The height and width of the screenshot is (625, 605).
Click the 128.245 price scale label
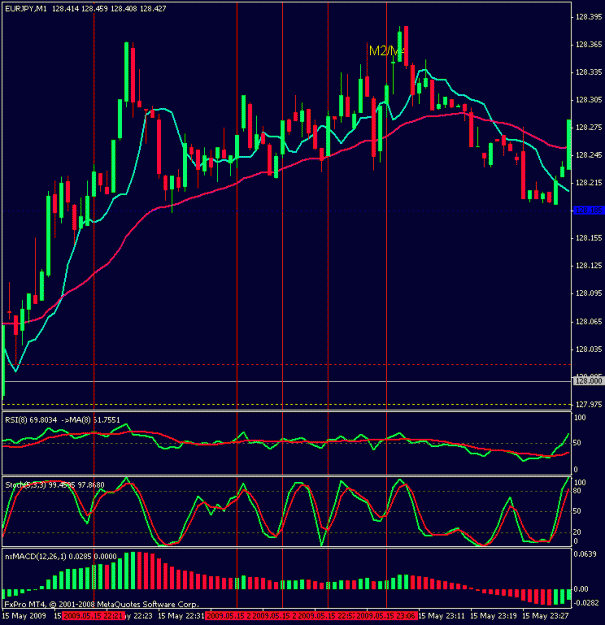click(x=588, y=155)
